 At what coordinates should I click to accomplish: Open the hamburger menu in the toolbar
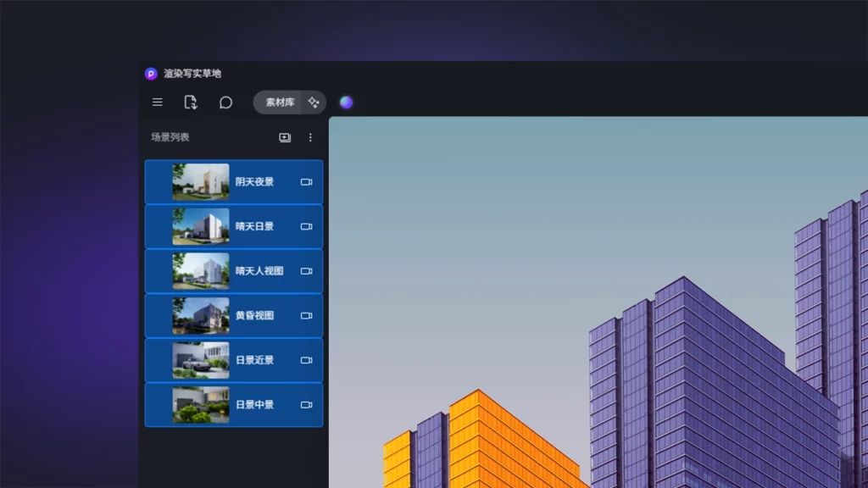pyautogui.click(x=157, y=103)
